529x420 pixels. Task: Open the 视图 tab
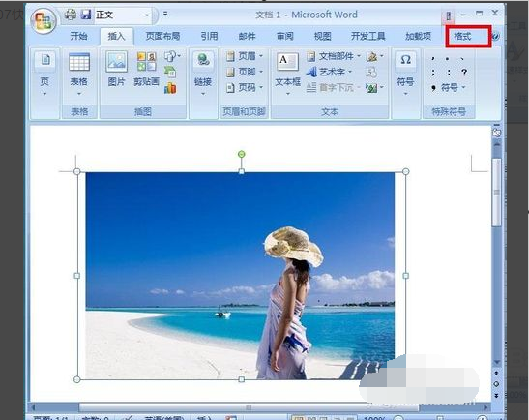coord(323,36)
